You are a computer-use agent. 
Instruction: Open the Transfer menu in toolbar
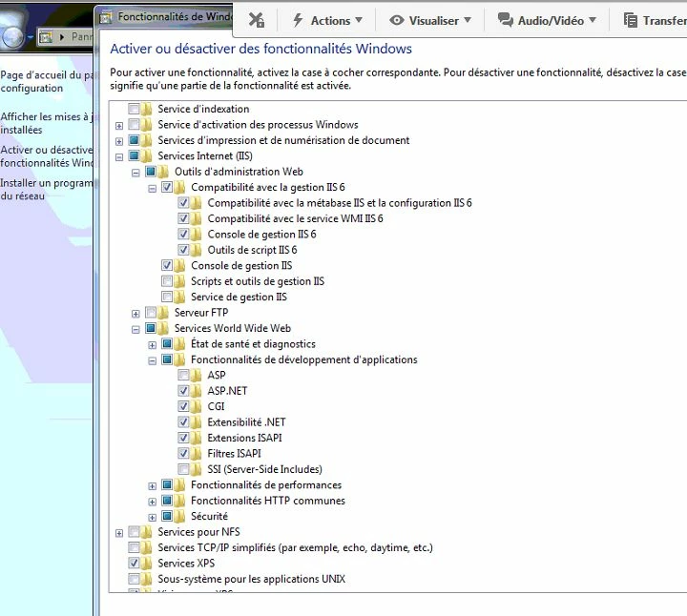(655, 20)
